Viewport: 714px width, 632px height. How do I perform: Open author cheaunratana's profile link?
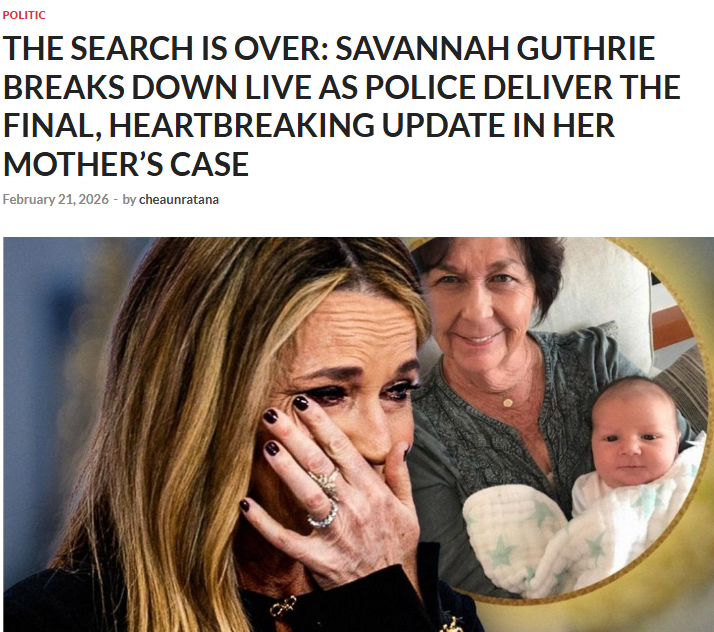click(179, 199)
